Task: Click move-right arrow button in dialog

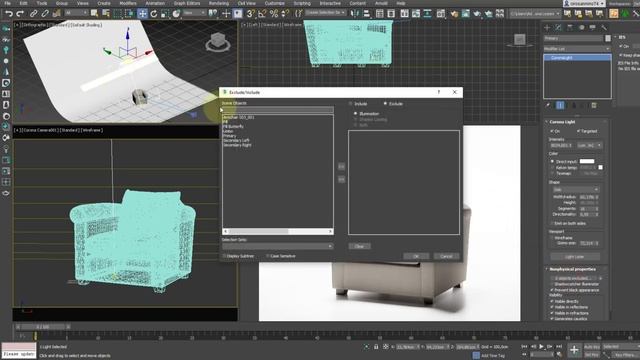Action: point(341,167)
